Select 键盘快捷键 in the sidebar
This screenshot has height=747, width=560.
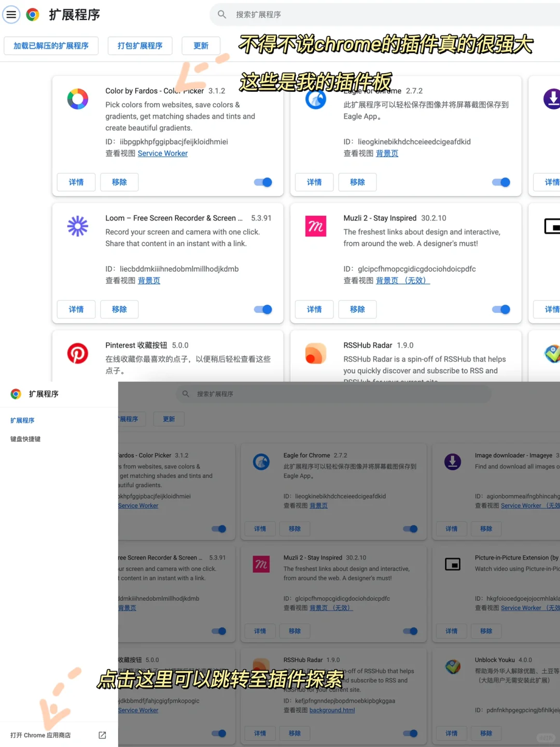pyautogui.click(x=24, y=438)
